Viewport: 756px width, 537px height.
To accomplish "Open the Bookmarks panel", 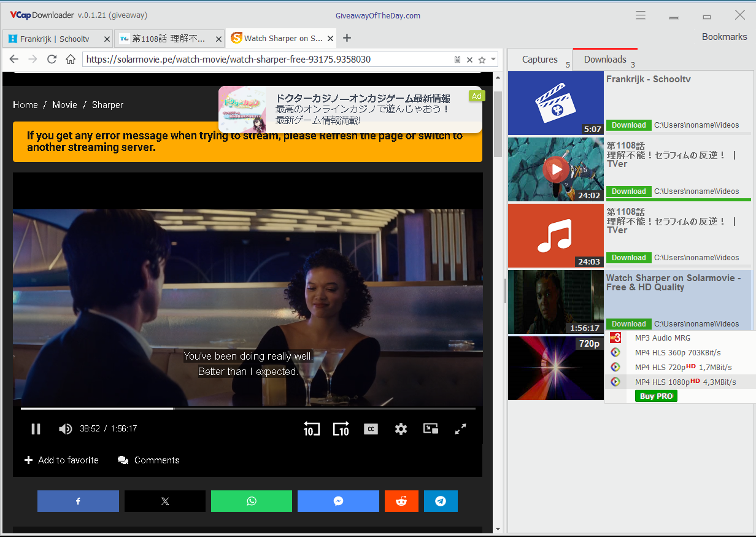I will [x=724, y=37].
